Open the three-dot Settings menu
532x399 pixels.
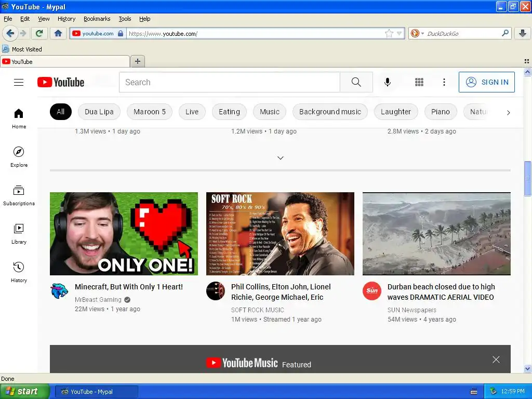point(444,82)
